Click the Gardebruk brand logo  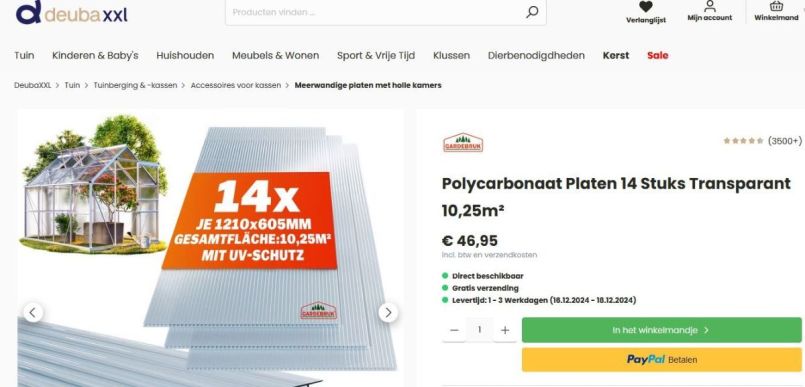point(463,142)
